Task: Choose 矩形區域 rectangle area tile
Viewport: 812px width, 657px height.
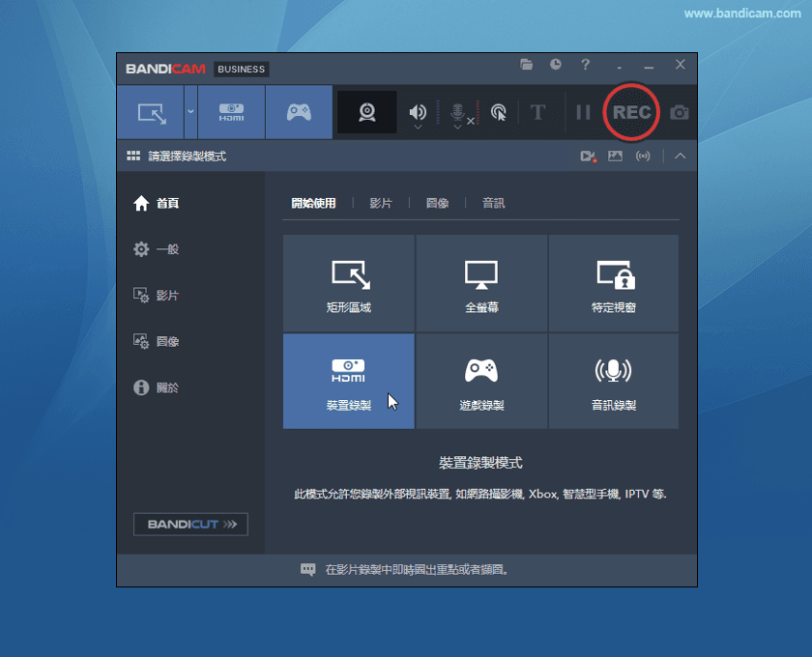Action: pos(349,283)
